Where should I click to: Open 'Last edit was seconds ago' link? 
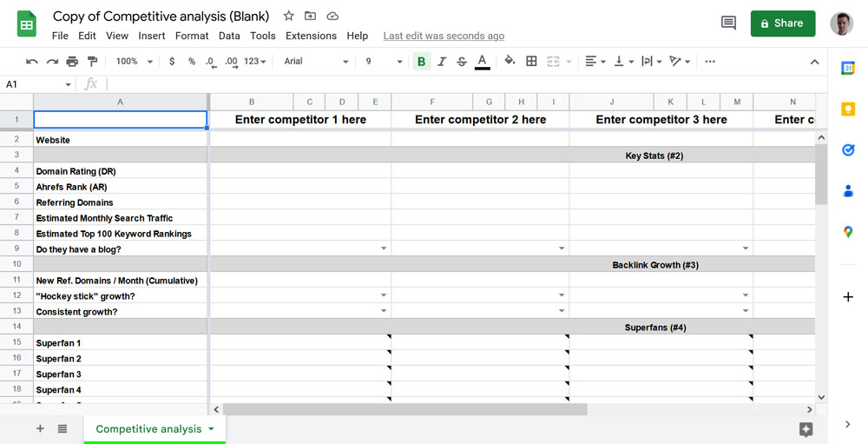coord(444,36)
